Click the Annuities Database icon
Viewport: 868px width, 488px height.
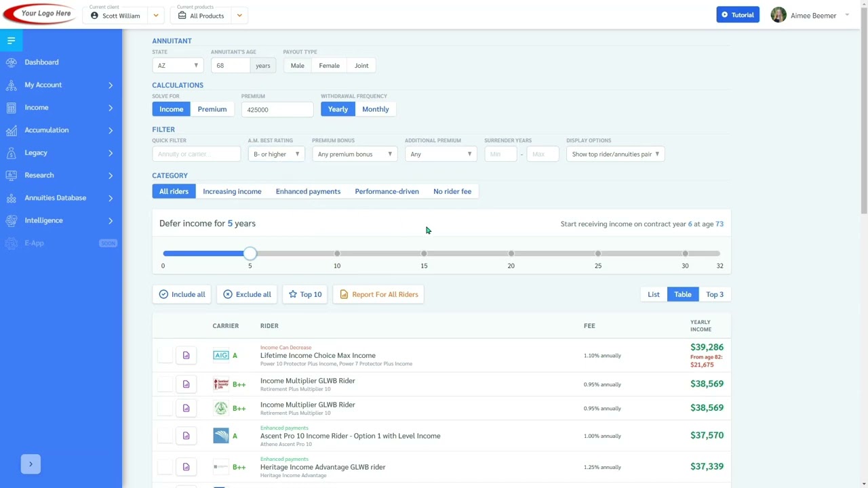(x=11, y=198)
